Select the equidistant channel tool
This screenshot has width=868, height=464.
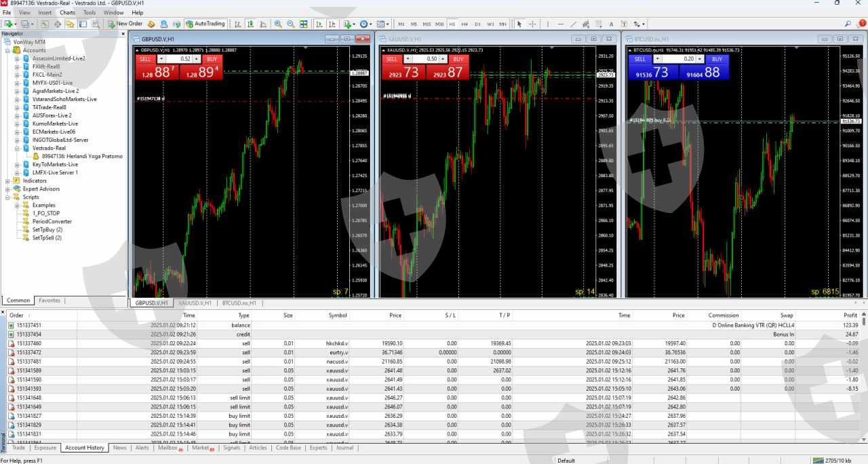(586, 24)
